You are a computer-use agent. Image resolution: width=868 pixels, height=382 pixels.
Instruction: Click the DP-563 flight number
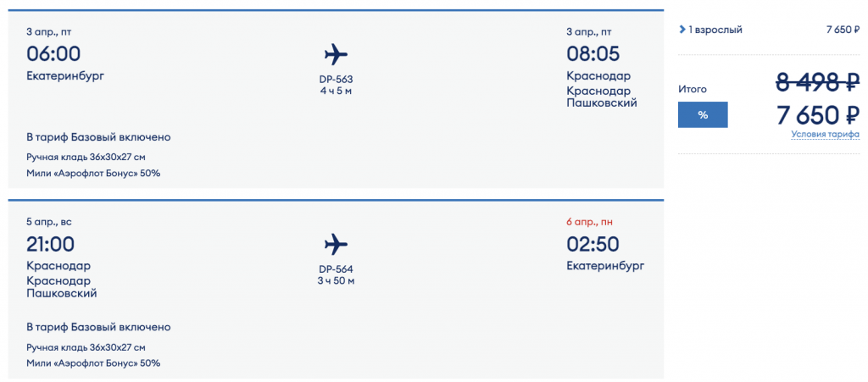point(336,80)
